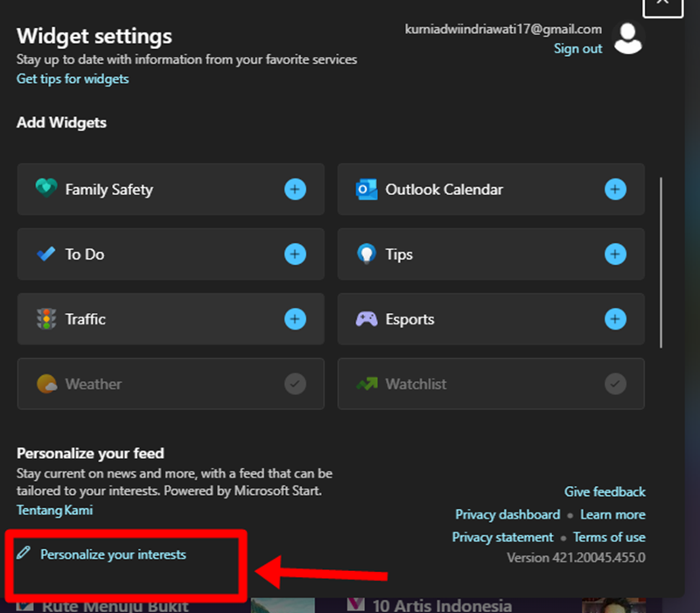Open Get tips for widgets link
The width and height of the screenshot is (700, 613).
pos(73,79)
